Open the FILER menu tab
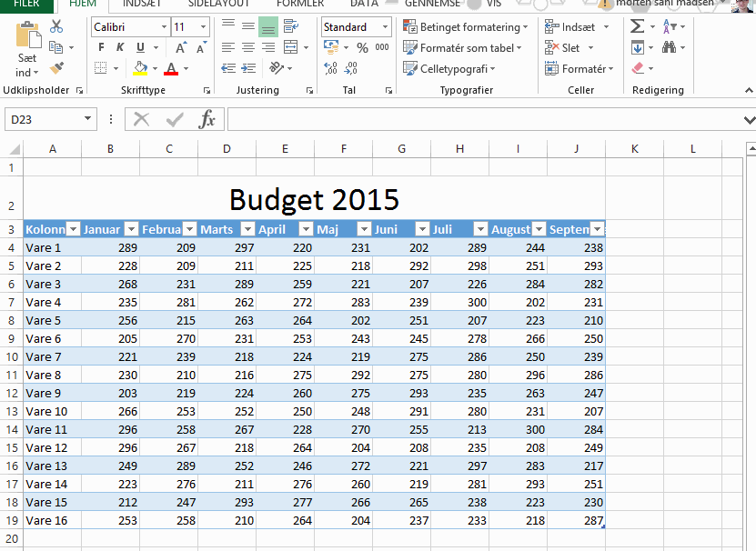The image size is (756, 551). (25, 4)
